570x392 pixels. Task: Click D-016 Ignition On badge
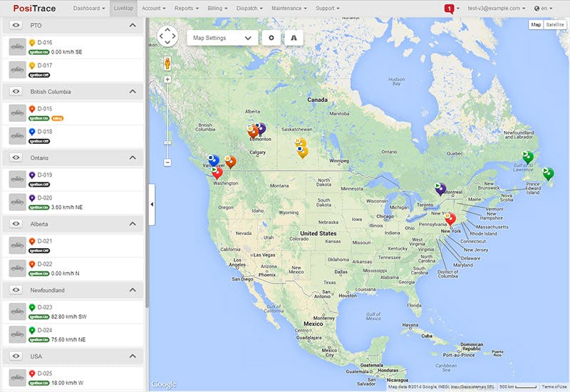pos(39,52)
